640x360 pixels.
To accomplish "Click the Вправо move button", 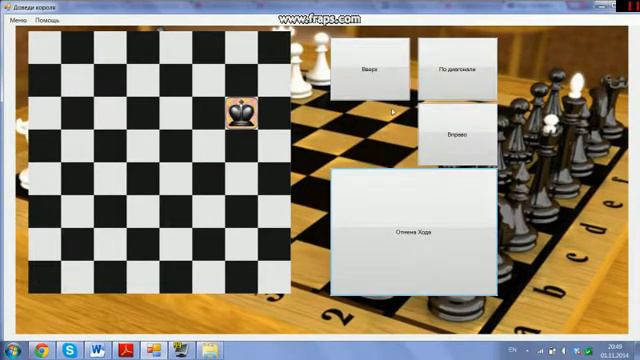I will pos(458,134).
